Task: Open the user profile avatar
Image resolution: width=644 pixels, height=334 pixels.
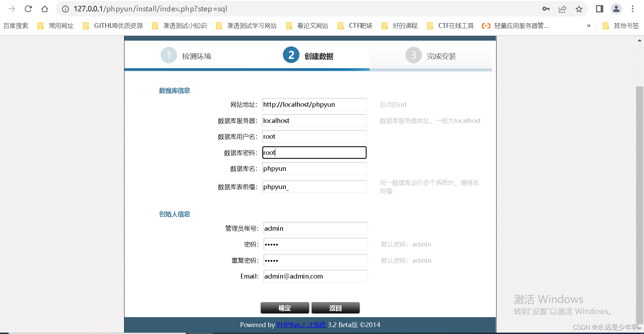Action: click(616, 9)
